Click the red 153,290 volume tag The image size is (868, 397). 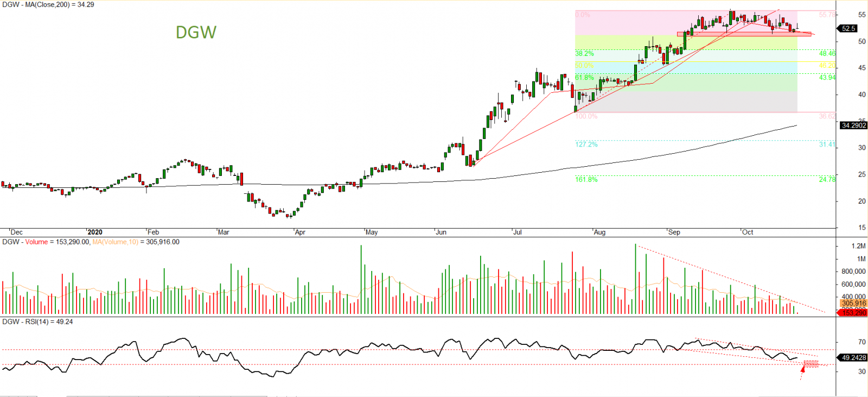point(853,313)
